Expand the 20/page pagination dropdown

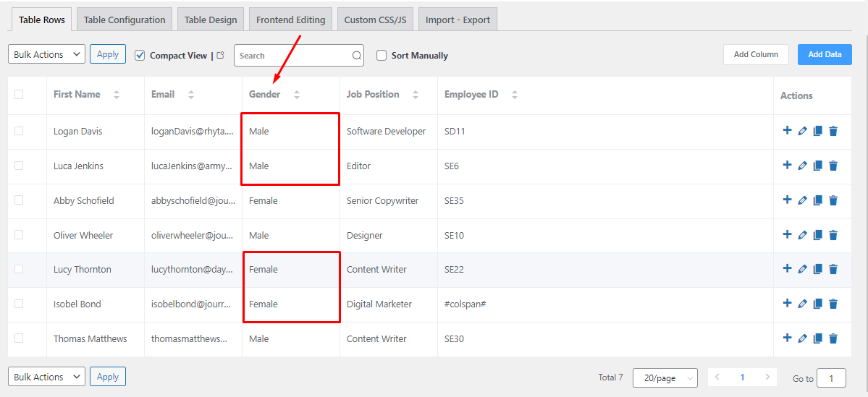coord(665,378)
